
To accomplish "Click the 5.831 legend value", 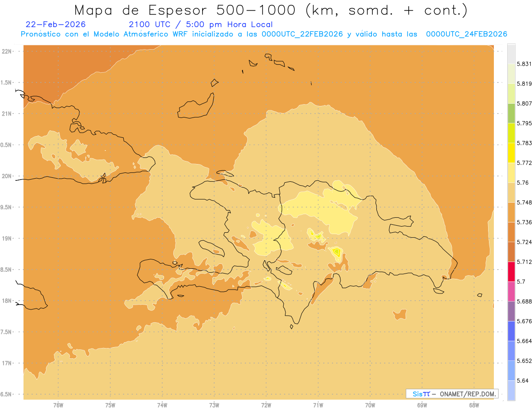I will pos(524,64).
